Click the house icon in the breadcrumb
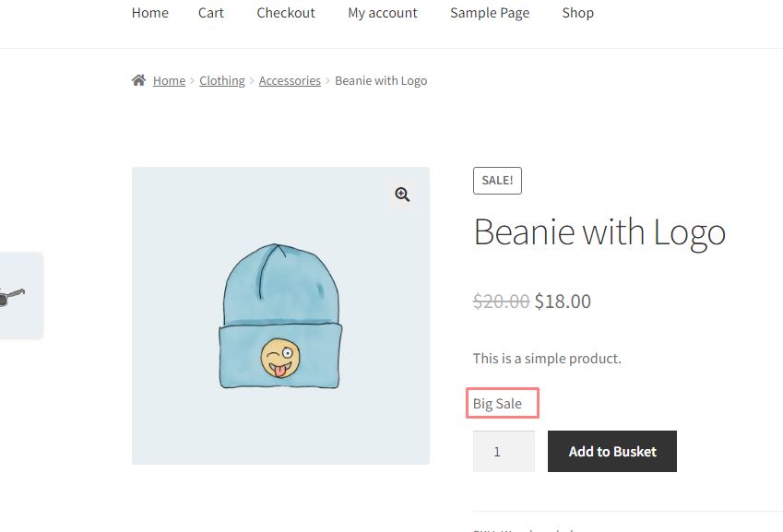This screenshot has height=532, width=783. coord(139,80)
